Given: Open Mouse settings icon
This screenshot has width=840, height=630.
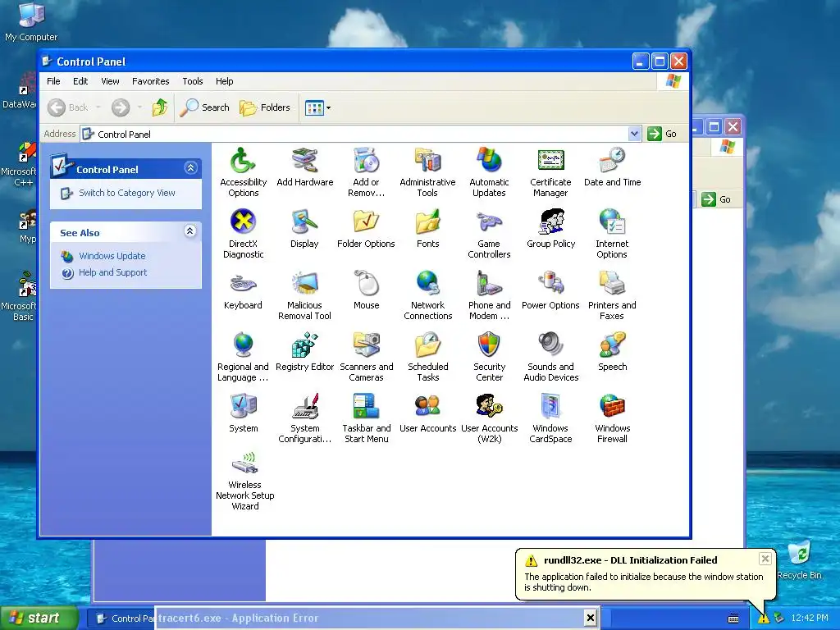Looking at the screenshot, I should coord(367,290).
